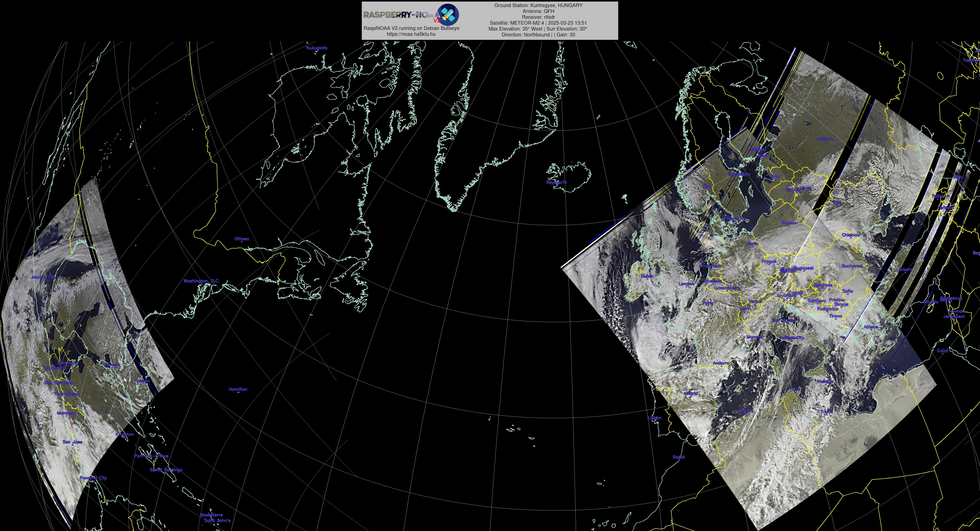Click the 'Tunis' city label
This screenshot has height=531, width=980.
coord(795,389)
